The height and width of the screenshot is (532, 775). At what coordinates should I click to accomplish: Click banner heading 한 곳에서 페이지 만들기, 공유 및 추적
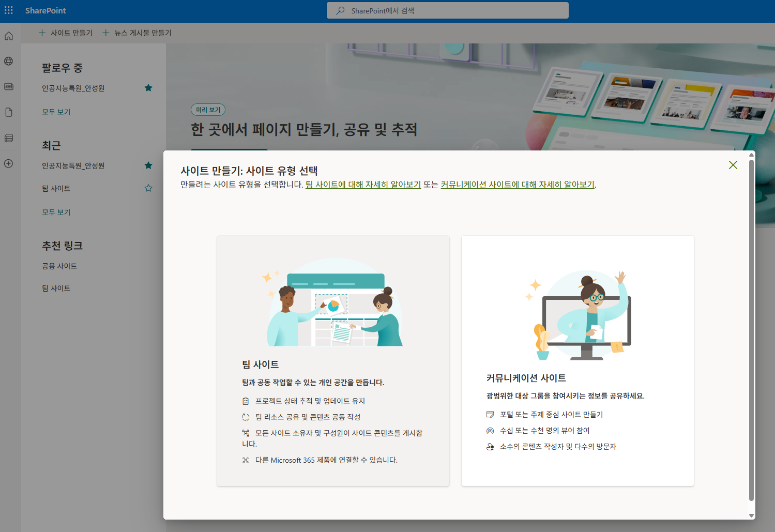click(304, 129)
